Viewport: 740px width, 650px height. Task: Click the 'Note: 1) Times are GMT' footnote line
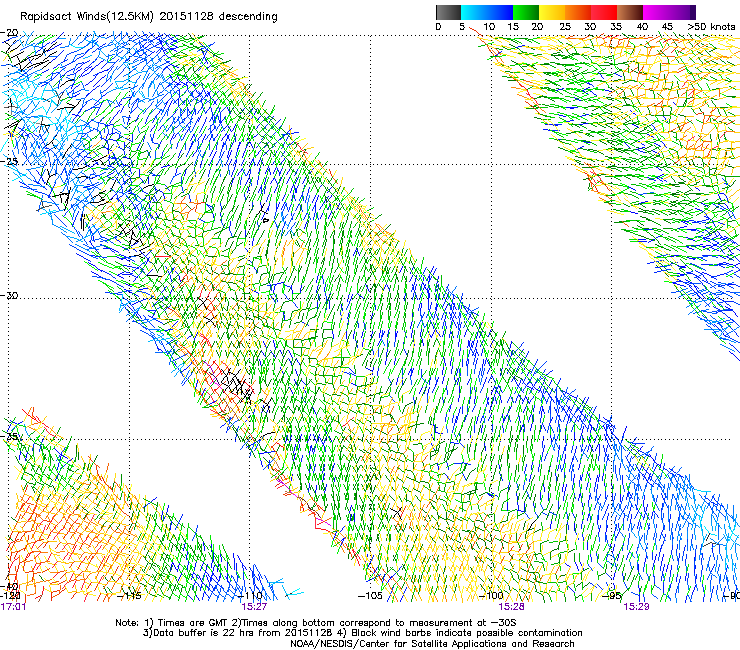tap(316, 623)
